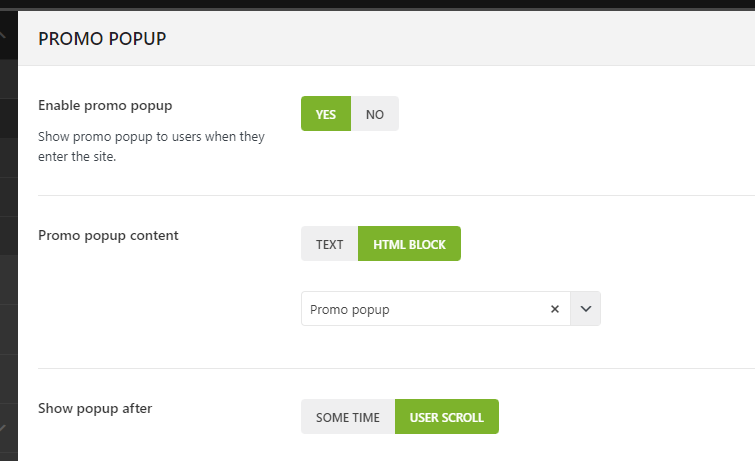Clear the selected Promo popup HTML block
Image resolution: width=755 pixels, height=461 pixels.
tap(554, 309)
